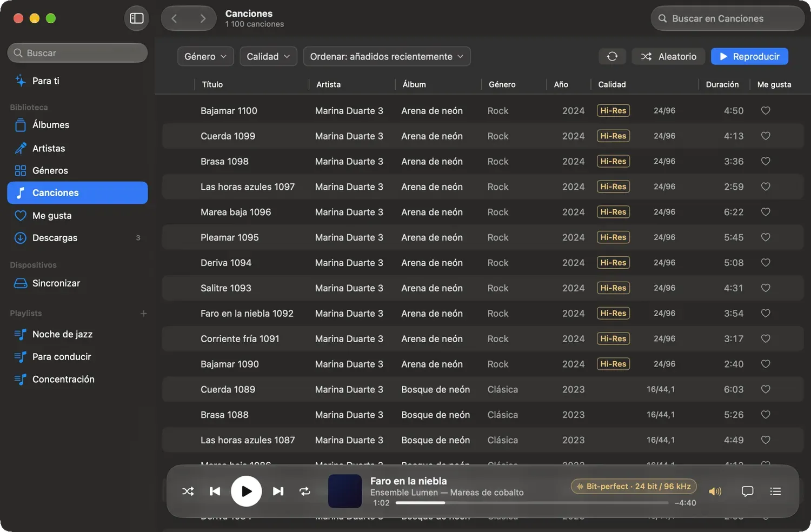
Task: Open Descargas in the sidebar
Action: click(77, 238)
